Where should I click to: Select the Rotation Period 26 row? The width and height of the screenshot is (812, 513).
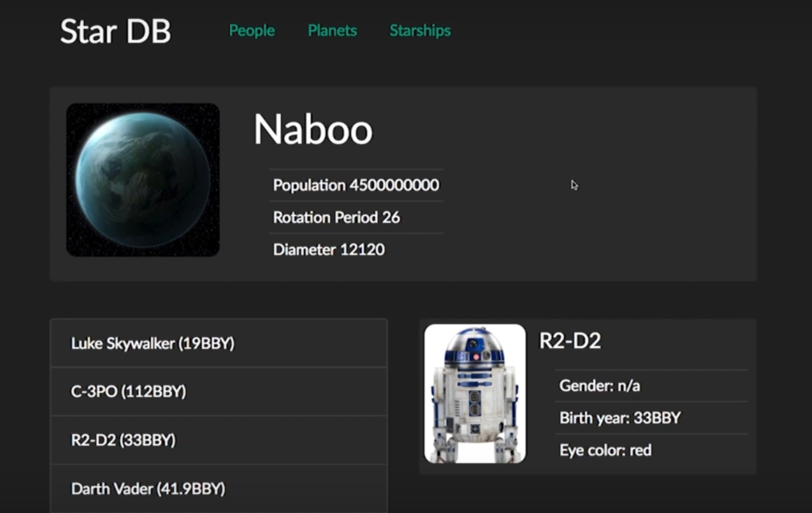click(x=336, y=218)
